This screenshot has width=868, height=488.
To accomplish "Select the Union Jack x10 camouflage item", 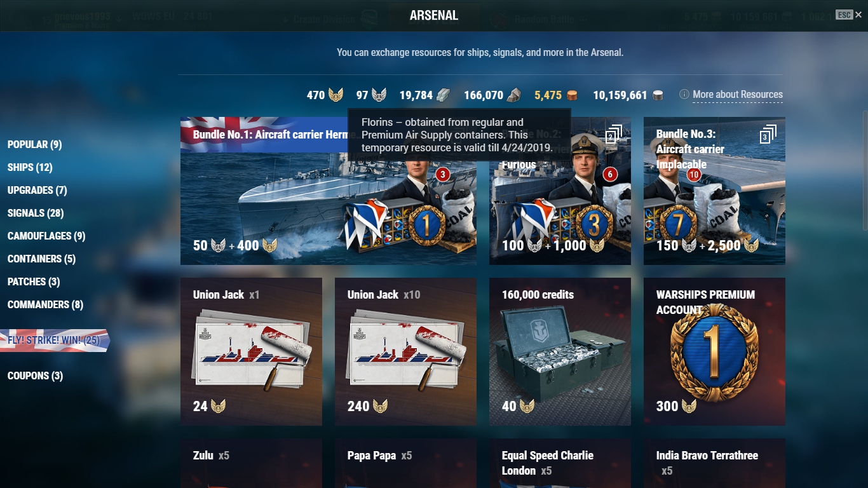I will tap(405, 351).
